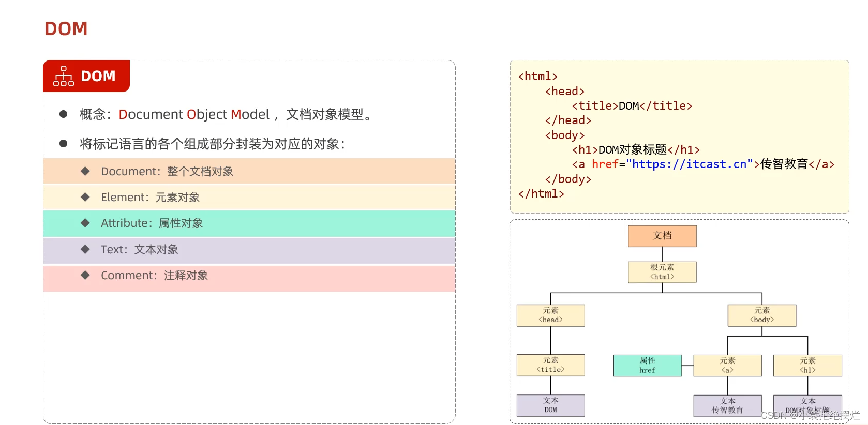
Task: Select the 根元素 <html> node
Action: (x=662, y=272)
